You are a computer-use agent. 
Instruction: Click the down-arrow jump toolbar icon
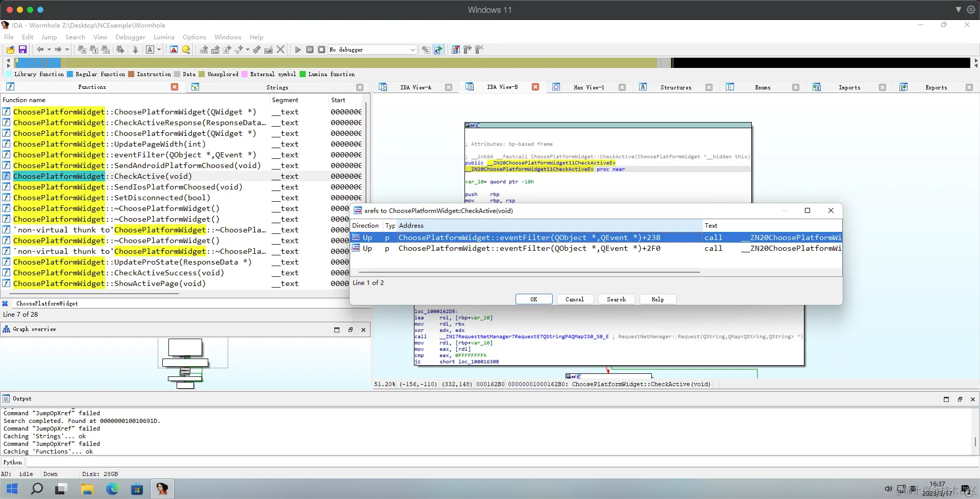(x=135, y=50)
